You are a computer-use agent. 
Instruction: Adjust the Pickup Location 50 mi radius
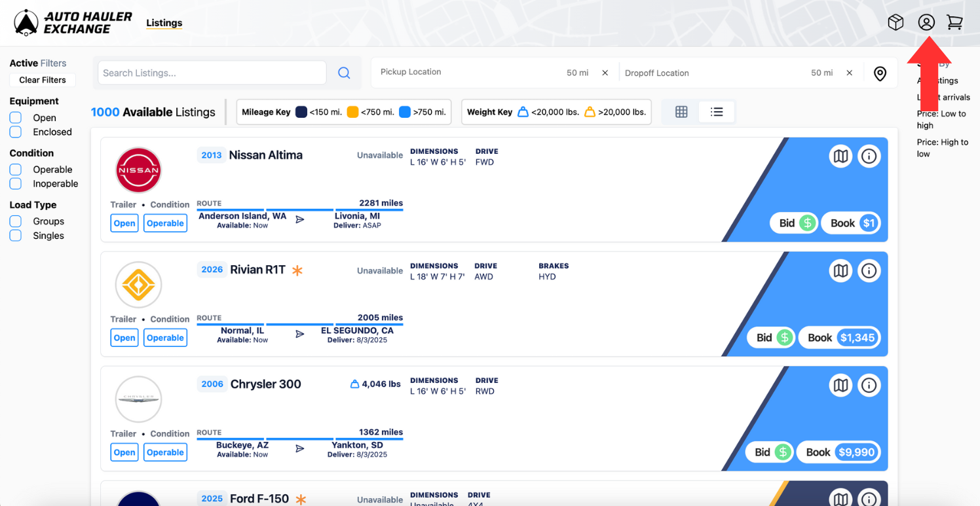click(577, 73)
